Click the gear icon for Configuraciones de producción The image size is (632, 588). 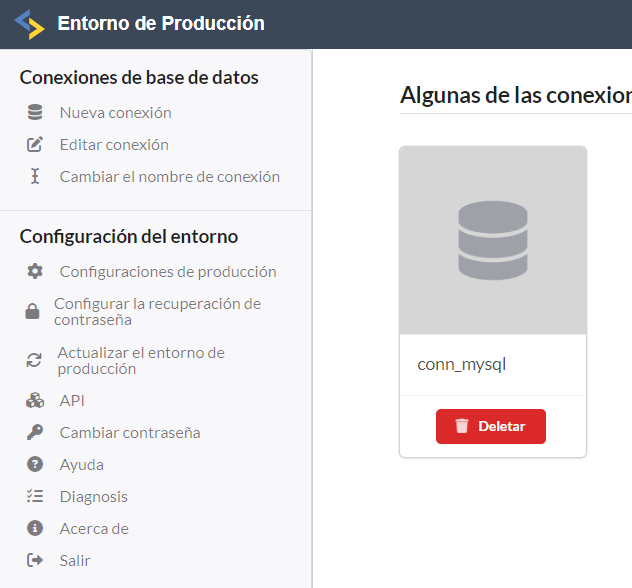(35, 272)
